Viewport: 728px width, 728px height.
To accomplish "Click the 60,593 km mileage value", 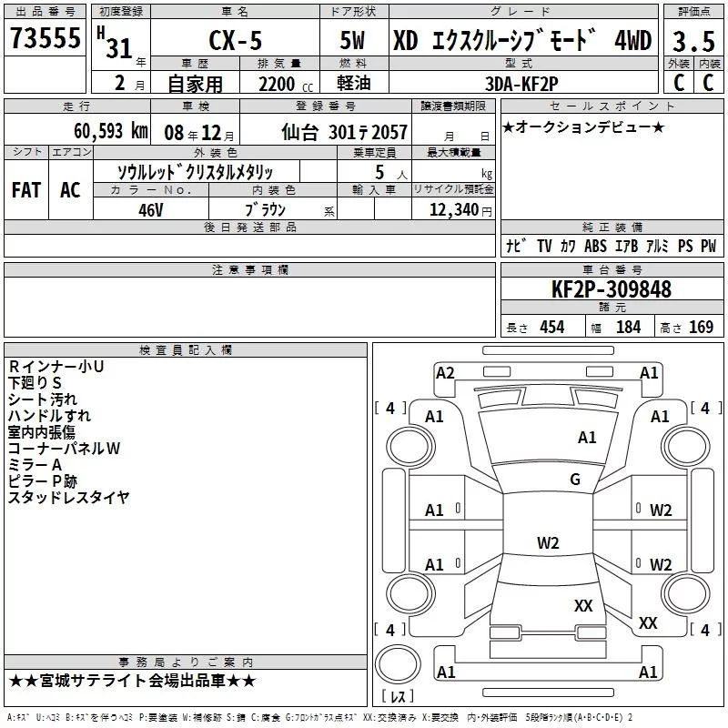I will [100, 131].
